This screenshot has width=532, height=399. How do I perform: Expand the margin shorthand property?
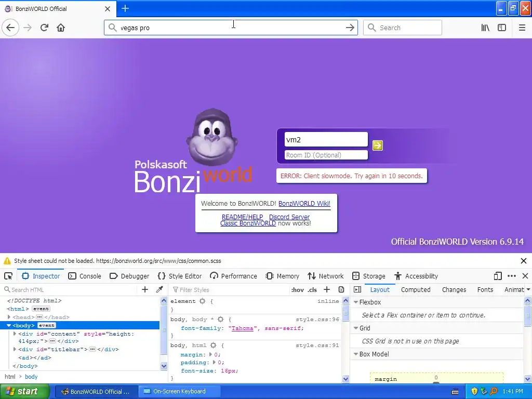210,354
